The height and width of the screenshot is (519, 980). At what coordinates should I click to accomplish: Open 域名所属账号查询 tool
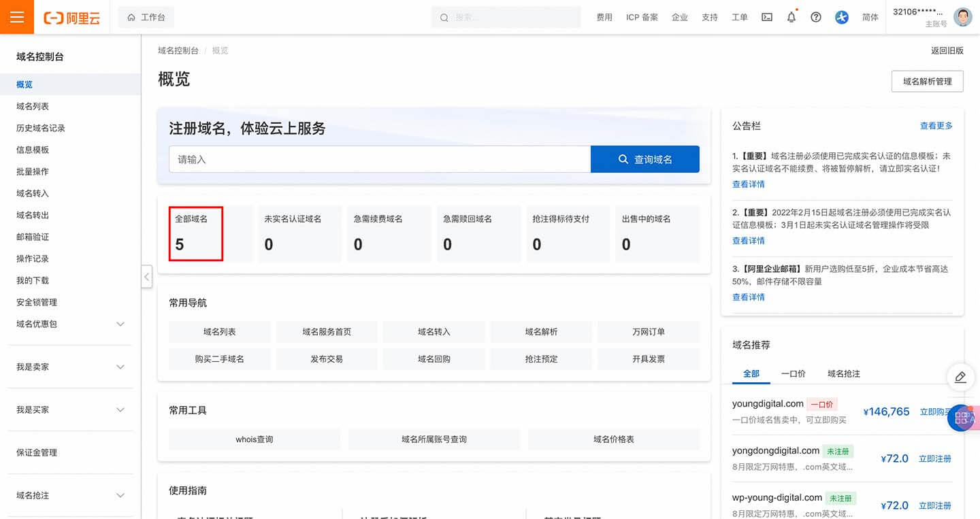tap(434, 439)
